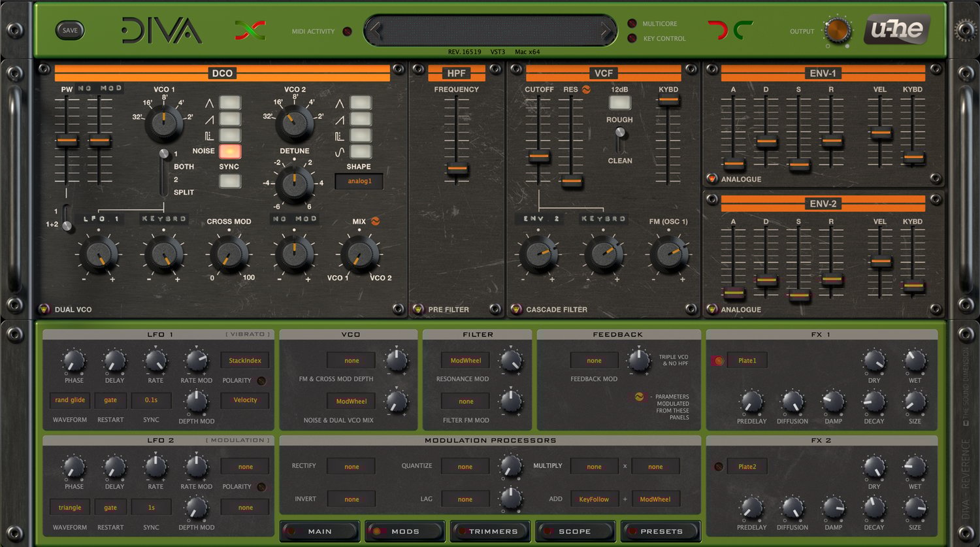The height and width of the screenshot is (547, 980).
Task: Select VCO 1 triangle waveform button
Action: click(x=230, y=103)
